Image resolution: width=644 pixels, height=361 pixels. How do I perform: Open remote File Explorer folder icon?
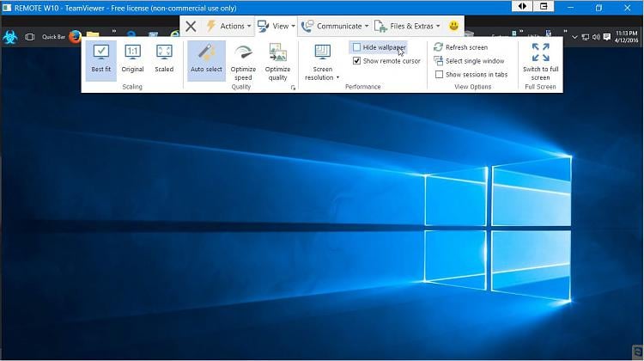coord(93,34)
